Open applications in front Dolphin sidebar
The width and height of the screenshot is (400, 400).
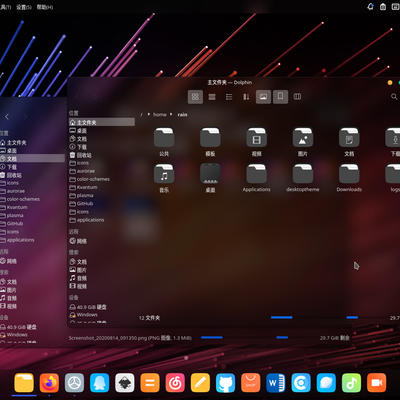coord(102,220)
